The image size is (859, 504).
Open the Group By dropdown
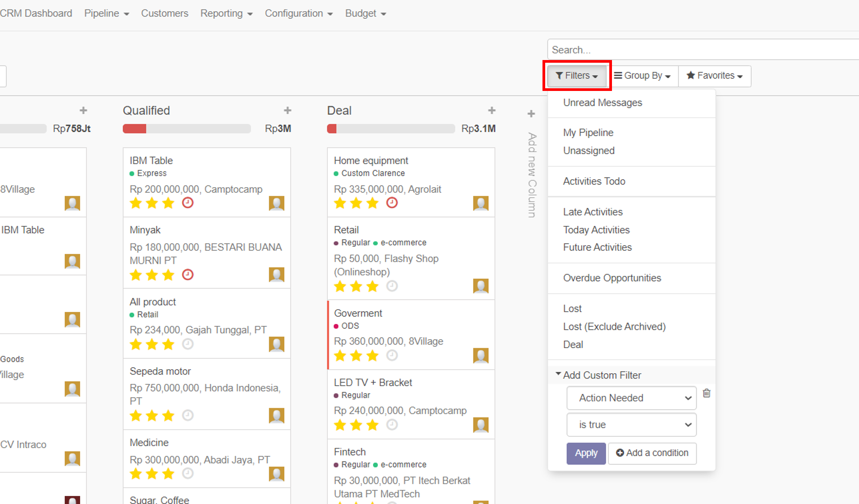642,76
